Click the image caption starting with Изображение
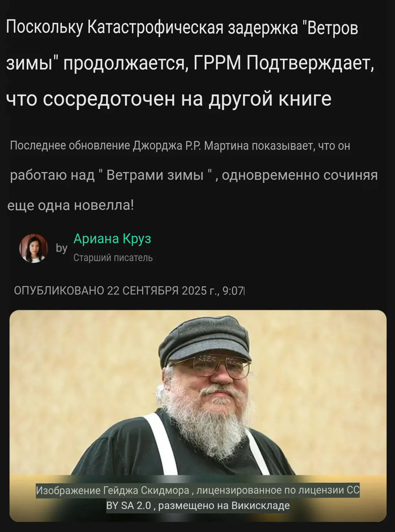 click(x=198, y=498)
